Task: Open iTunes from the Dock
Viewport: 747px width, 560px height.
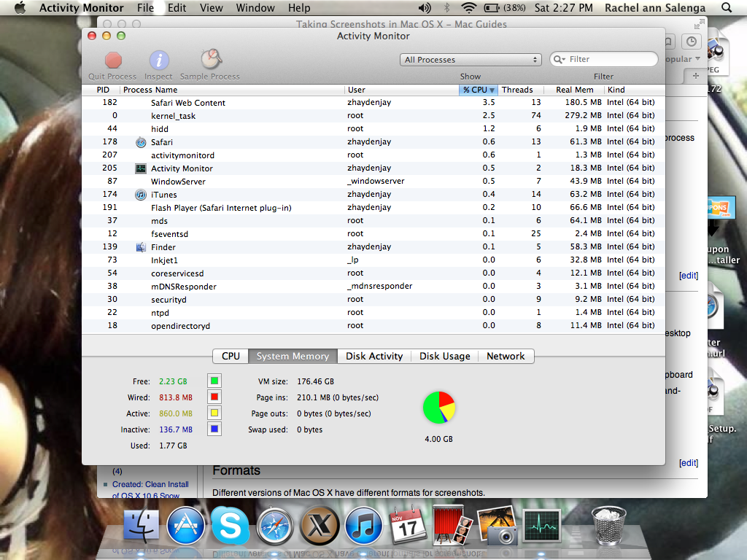Action: pyautogui.click(x=363, y=526)
